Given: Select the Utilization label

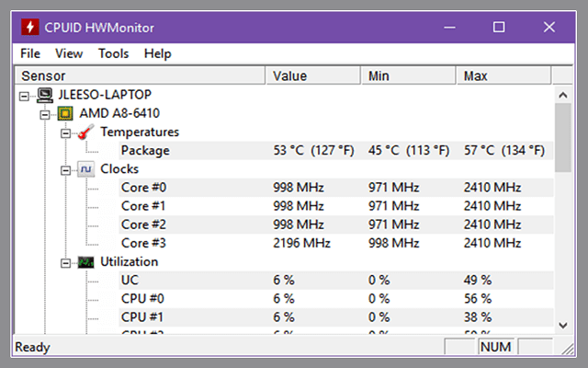Looking at the screenshot, I should coord(129,261).
